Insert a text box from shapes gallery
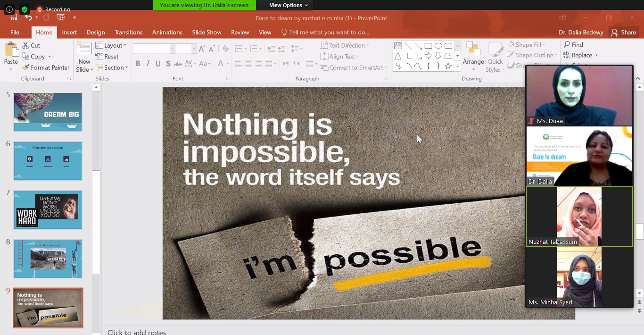Viewport: 644px width, 335px height. [398, 46]
